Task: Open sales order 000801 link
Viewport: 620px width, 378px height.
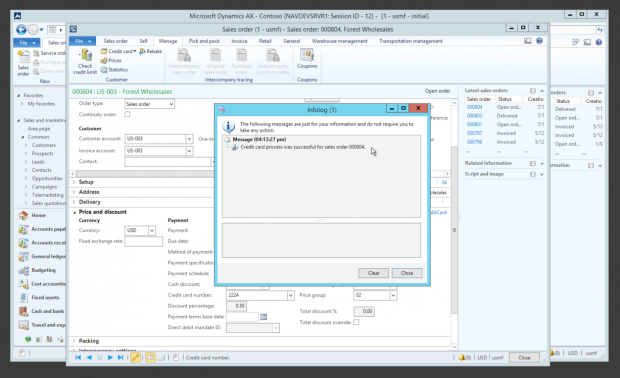Action: (474, 125)
